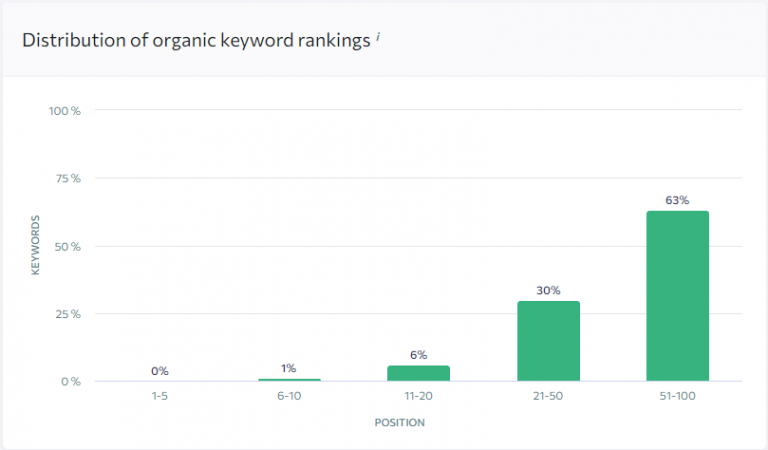The height and width of the screenshot is (450, 768).
Task: Click the 6% bar for 11-20
Action: pos(418,373)
